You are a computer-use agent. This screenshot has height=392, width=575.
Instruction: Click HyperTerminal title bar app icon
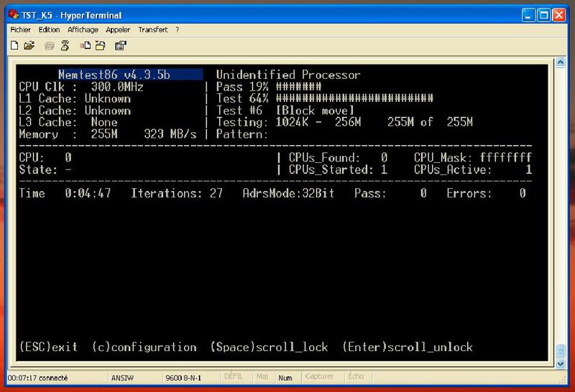coord(13,15)
